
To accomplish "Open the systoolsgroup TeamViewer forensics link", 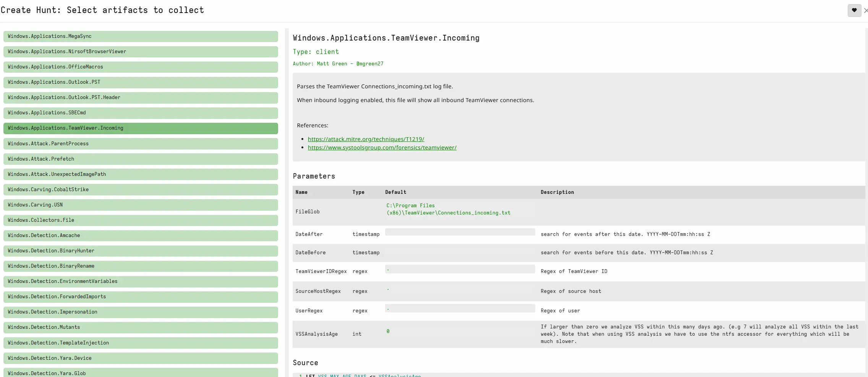I will (x=382, y=148).
